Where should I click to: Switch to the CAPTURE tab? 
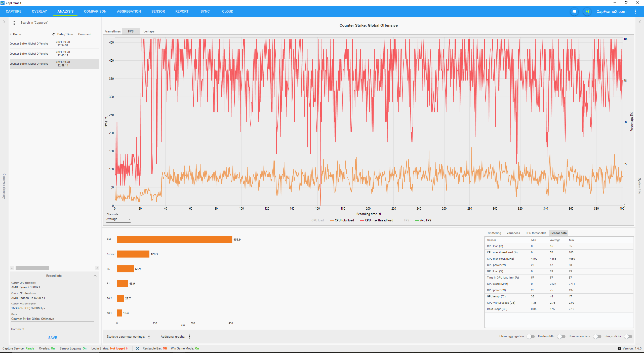click(x=14, y=12)
